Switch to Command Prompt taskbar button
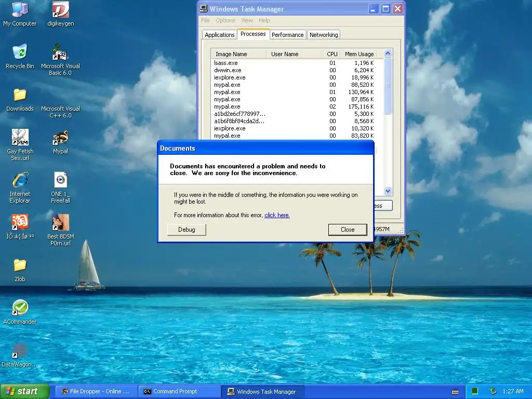 point(180,391)
